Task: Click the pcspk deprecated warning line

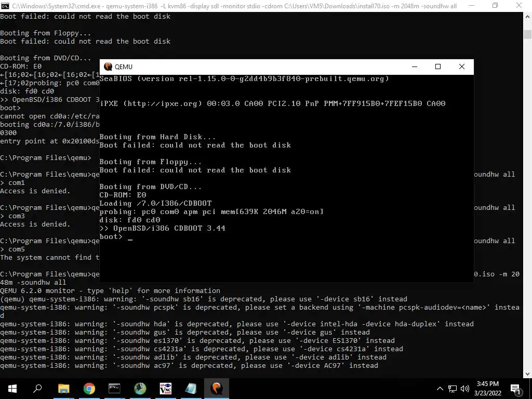Action: pos(260,312)
